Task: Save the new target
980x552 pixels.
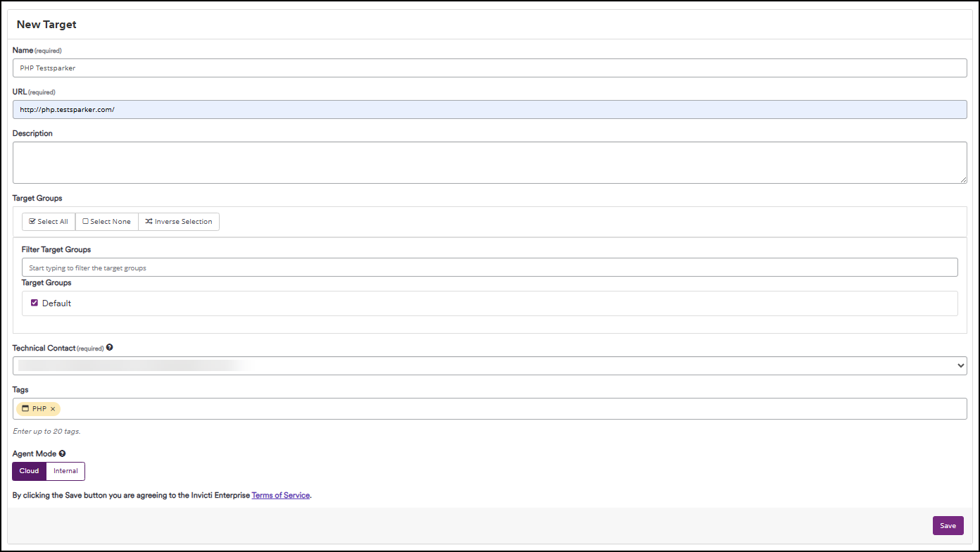Action: coord(948,525)
